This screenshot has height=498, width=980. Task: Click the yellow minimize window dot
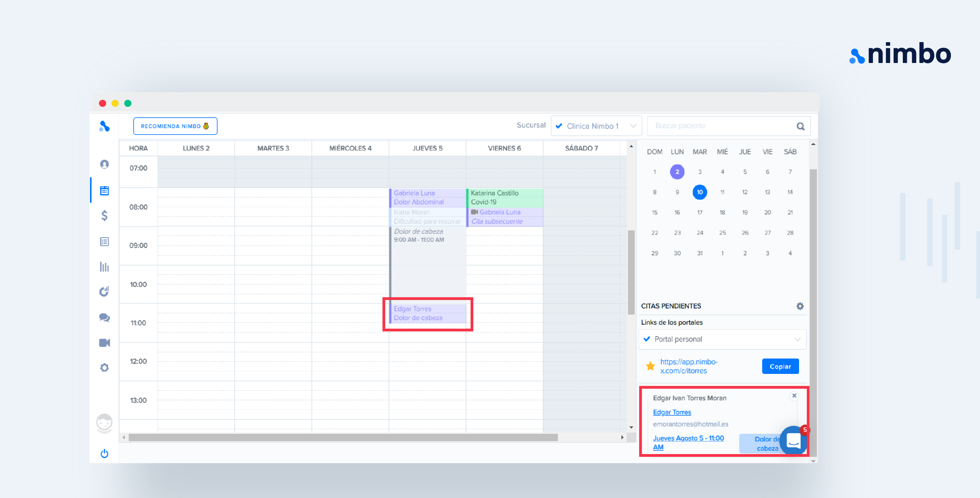(115, 103)
